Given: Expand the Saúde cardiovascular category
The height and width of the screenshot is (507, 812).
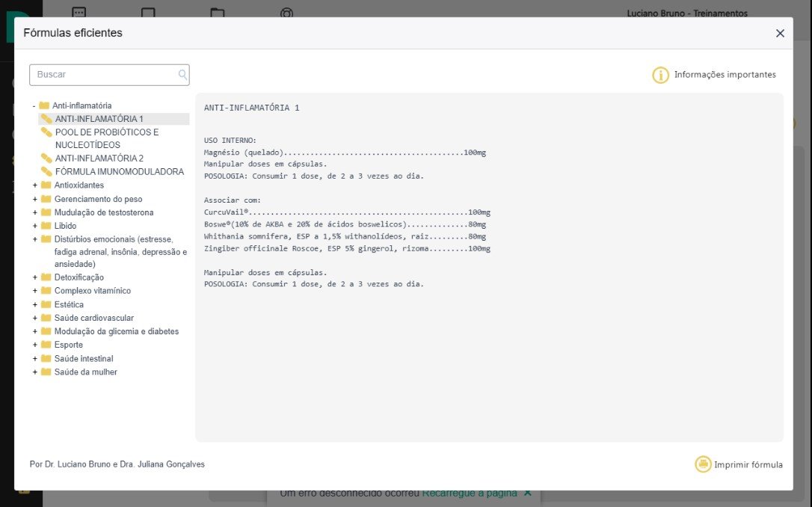Looking at the screenshot, I should pos(34,318).
